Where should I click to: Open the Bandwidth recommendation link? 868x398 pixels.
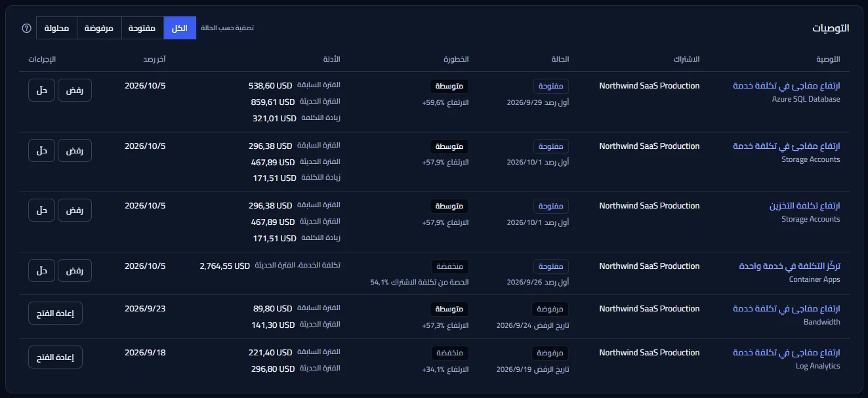point(786,308)
